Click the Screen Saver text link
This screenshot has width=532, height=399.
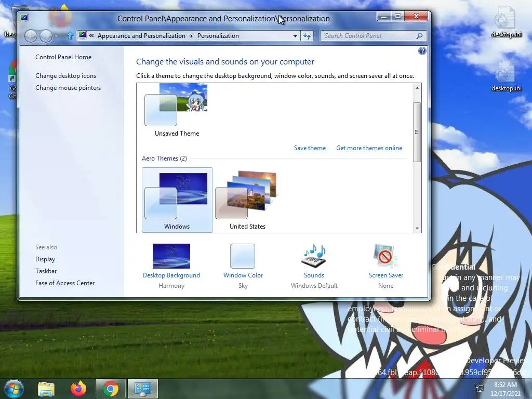click(x=386, y=275)
